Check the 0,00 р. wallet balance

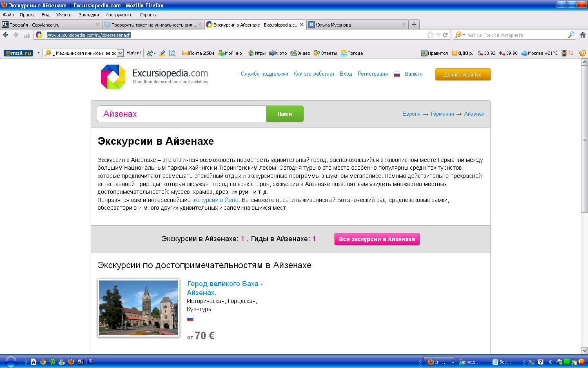point(462,53)
